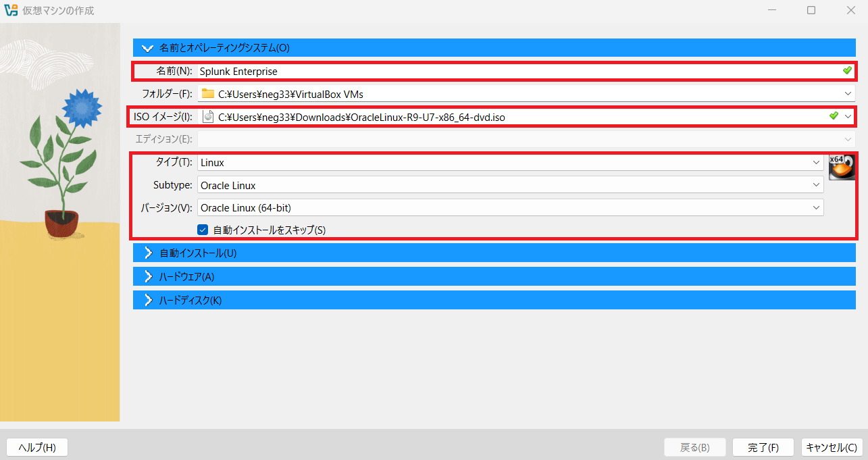
Task: Click the green checkmark in ISO image field
Action: pos(834,116)
